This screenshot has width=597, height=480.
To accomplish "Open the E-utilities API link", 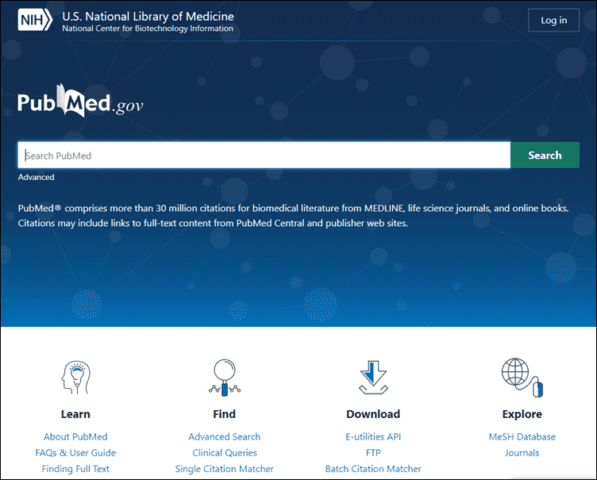I will [373, 437].
